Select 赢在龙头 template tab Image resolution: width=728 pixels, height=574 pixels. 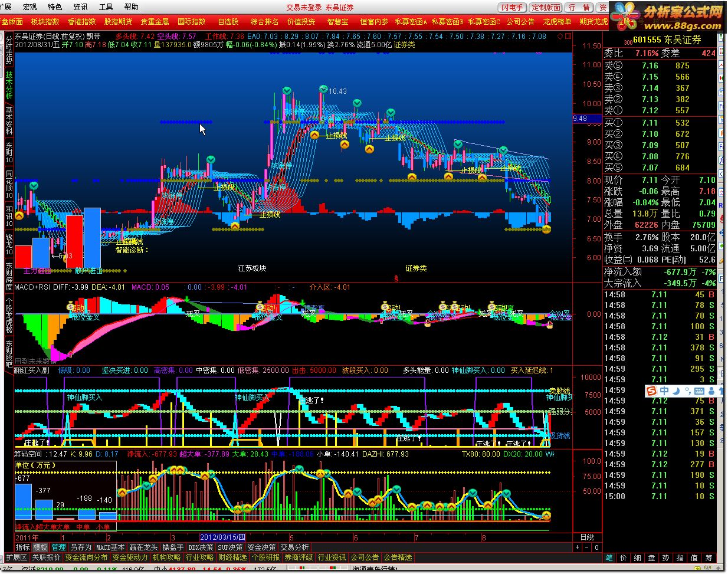point(144,547)
